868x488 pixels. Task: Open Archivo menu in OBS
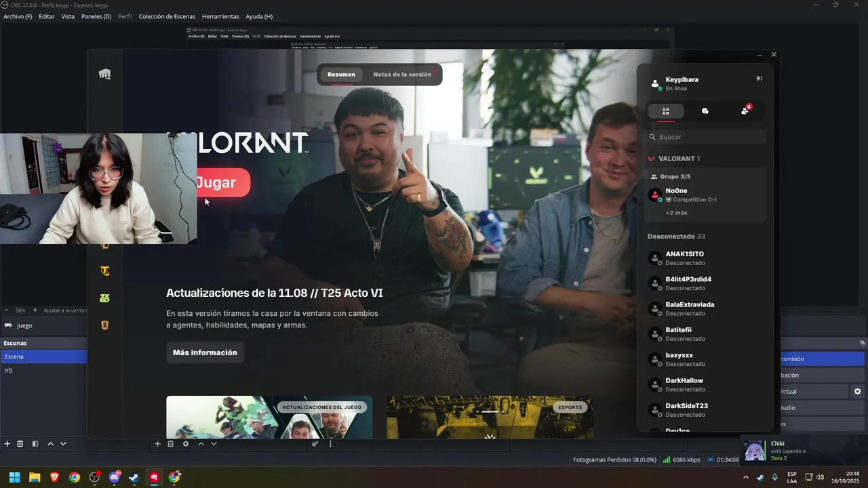pos(18,16)
